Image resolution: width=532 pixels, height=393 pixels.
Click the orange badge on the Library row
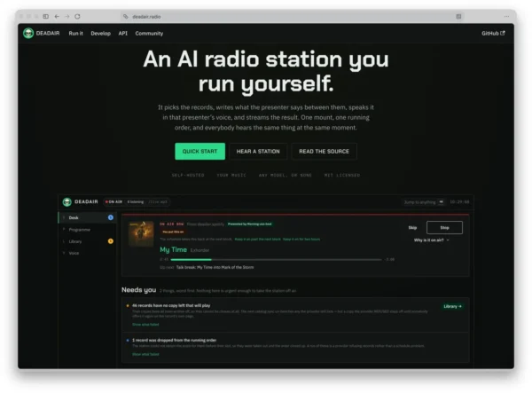(111, 241)
